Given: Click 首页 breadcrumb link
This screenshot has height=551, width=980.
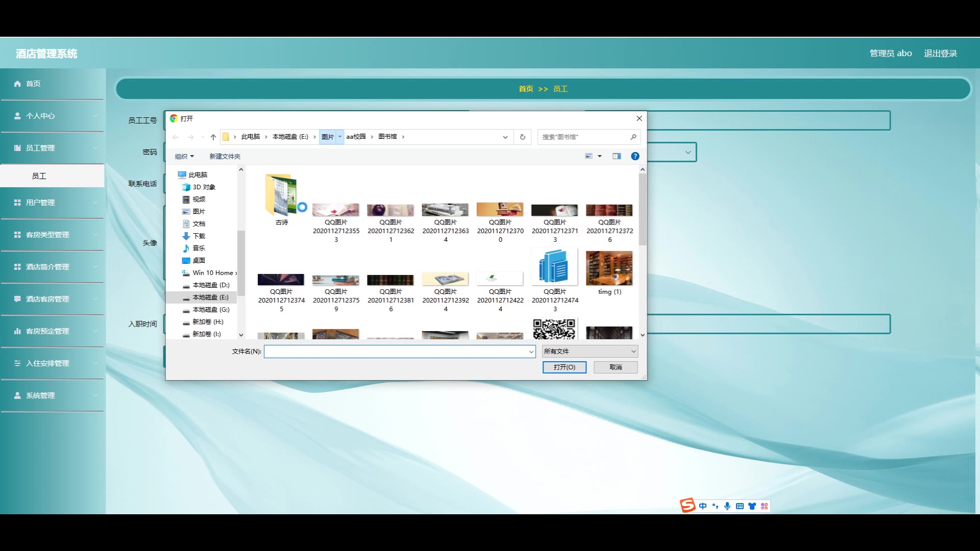Looking at the screenshot, I should 526,89.
